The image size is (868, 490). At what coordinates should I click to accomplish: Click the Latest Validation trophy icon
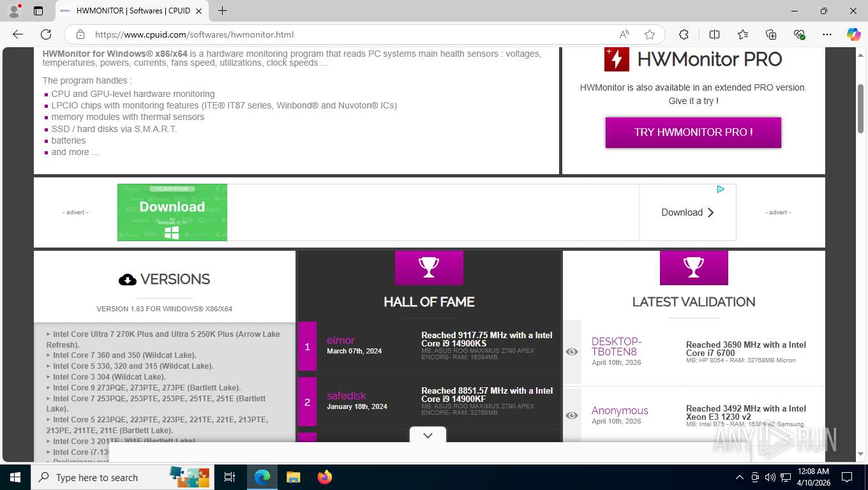(x=694, y=267)
